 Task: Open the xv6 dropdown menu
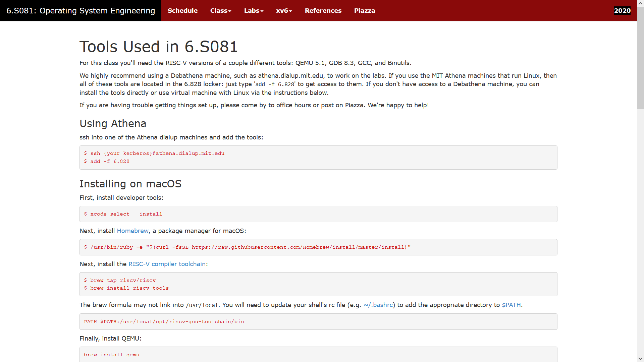[x=283, y=11]
